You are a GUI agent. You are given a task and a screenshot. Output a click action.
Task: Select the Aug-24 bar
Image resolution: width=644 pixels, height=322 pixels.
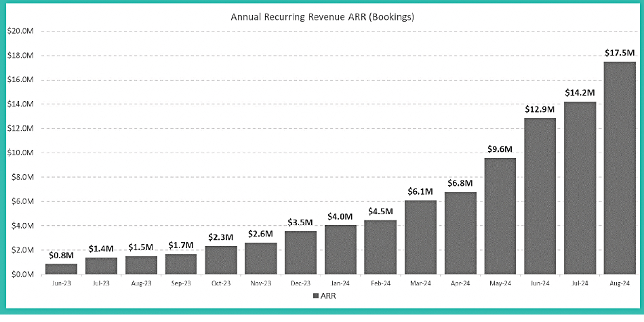[x=620, y=168]
